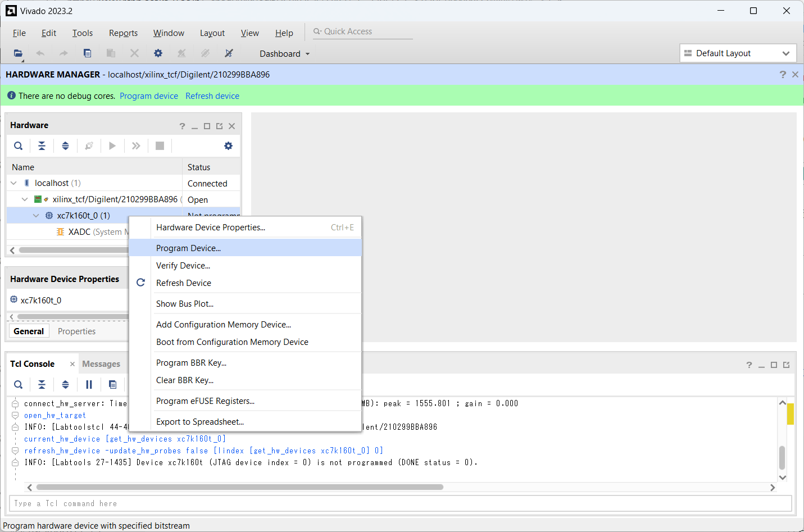Collapse the localhost tree node
804x532 pixels.
click(x=14, y=183)
